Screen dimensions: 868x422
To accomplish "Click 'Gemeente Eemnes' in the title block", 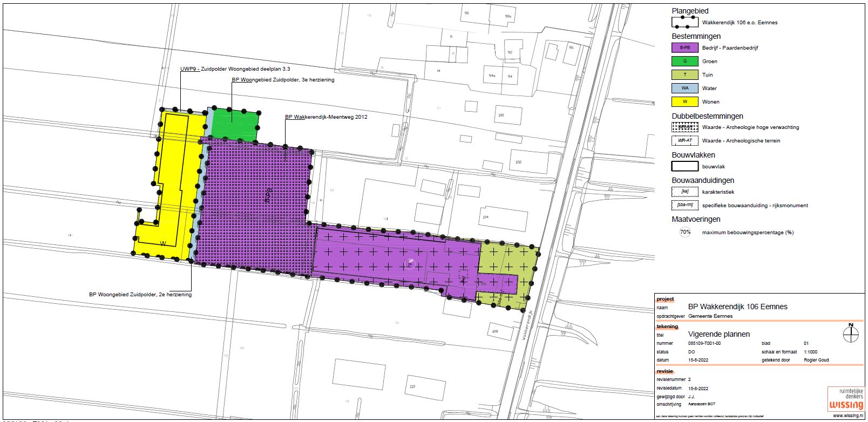I will pos(710,316).
